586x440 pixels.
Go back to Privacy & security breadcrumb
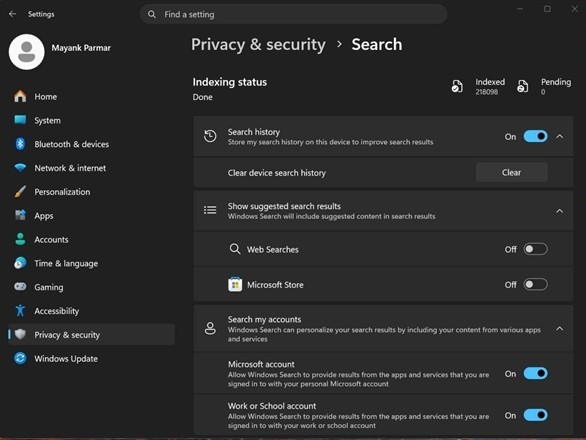pos(258,44)
